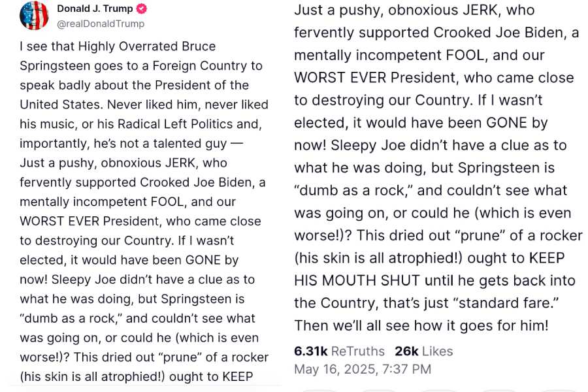Click important­ly, he's not a talented guy line
The height and width of the screenshot is (392, 588).
(x=131, y=143)
